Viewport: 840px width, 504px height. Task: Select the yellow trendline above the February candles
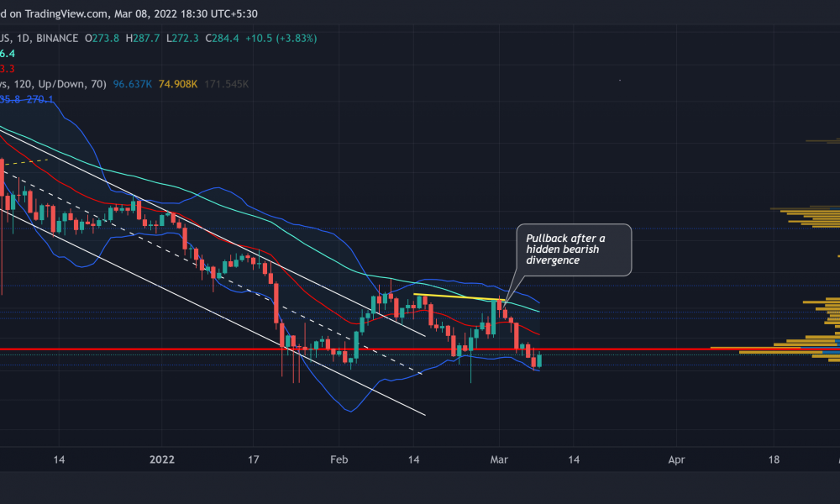click(x=459, y=297)
